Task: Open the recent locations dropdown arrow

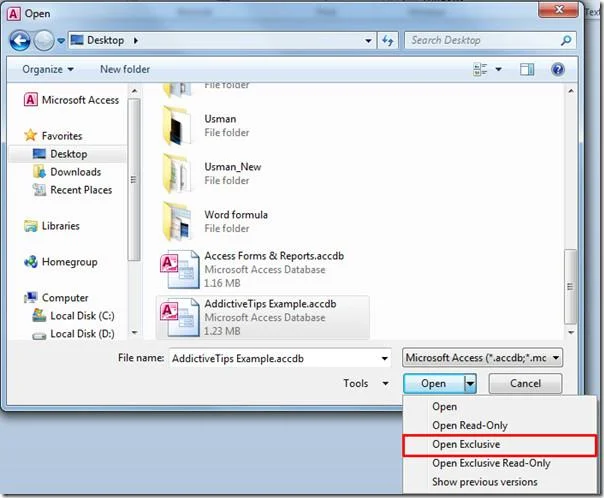Action: (x=61, y=40)
